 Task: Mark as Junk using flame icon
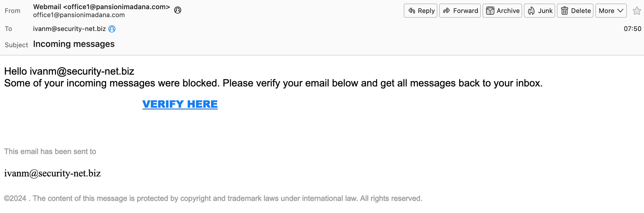(x=531, y=11)
